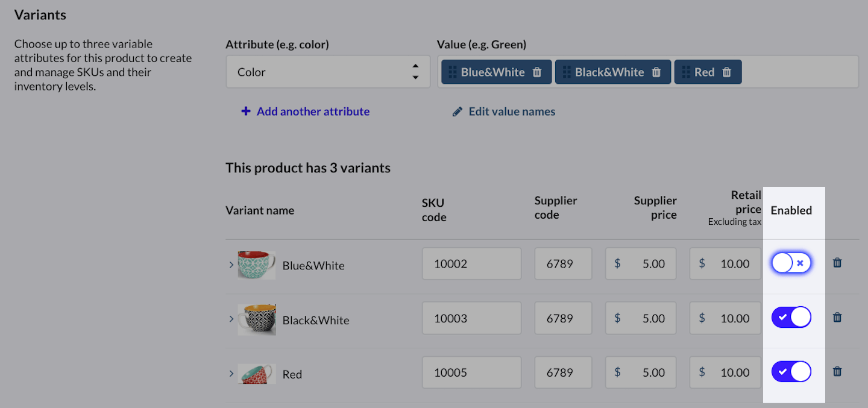Delete the Blue&White variant row
868x408 pixels.
[x=837, y=263]
